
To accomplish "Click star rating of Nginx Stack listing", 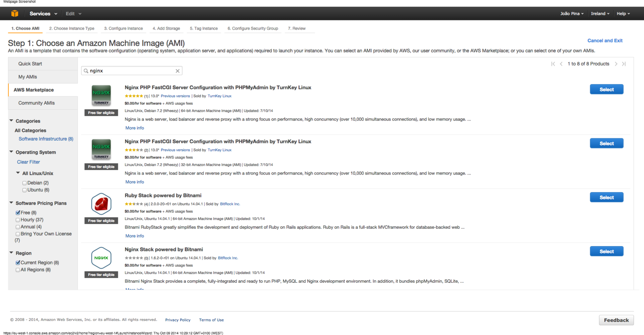I will 134,258.
